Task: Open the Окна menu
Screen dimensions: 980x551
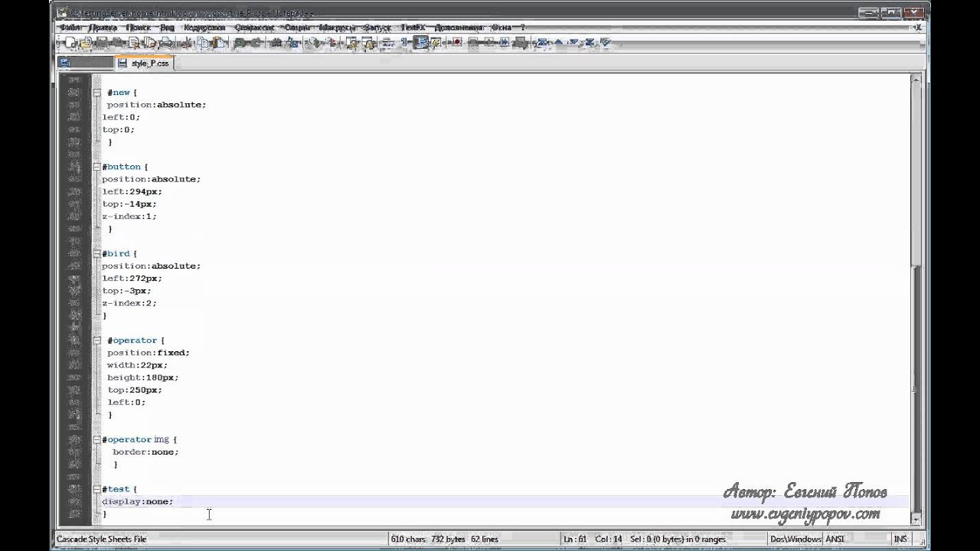Action: point(501,28)
